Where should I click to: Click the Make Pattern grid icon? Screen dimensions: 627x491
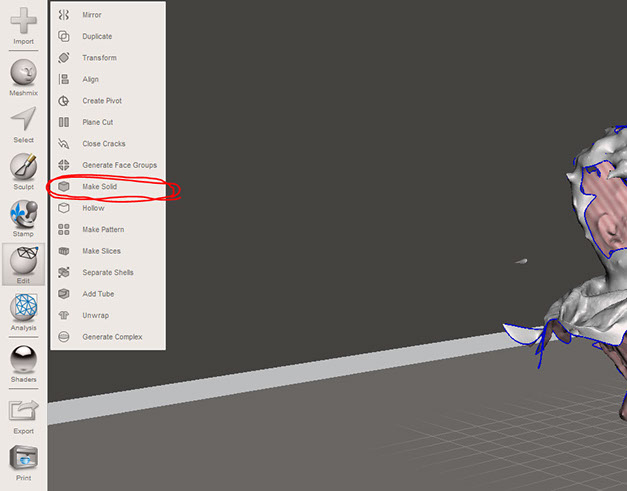[64, 230]
